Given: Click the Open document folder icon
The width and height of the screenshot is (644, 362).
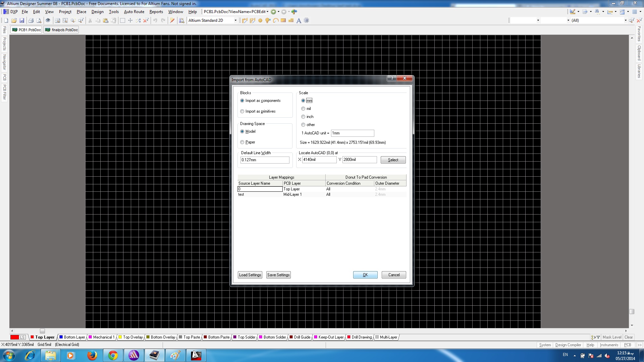Looking at the screenshot, I should pyautogui.click(x=14, y=20).
